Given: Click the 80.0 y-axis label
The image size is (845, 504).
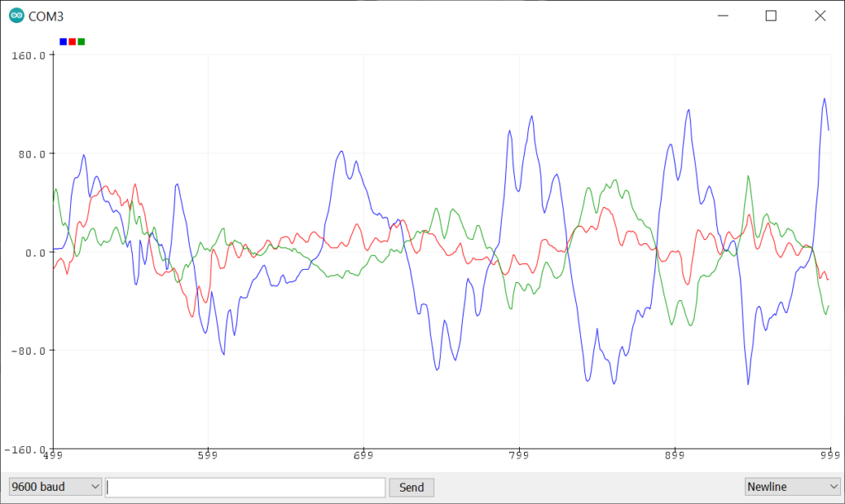Looking at the screenshot, I should click(x=32, y=154).
